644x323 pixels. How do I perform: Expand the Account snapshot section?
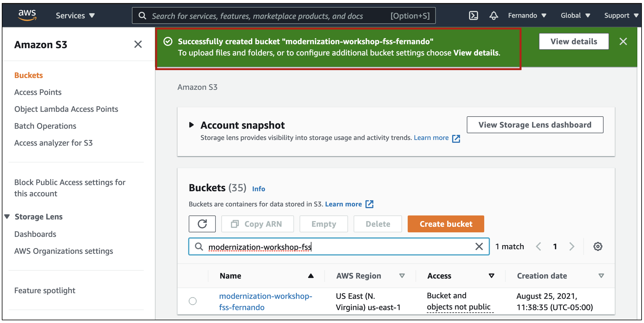click(x=191, y=125)
